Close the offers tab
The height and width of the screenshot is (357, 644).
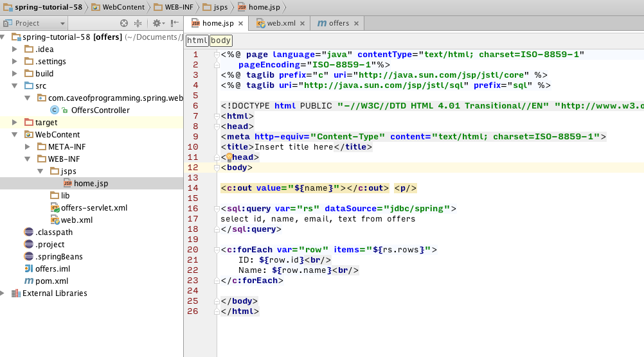[357, 23]
